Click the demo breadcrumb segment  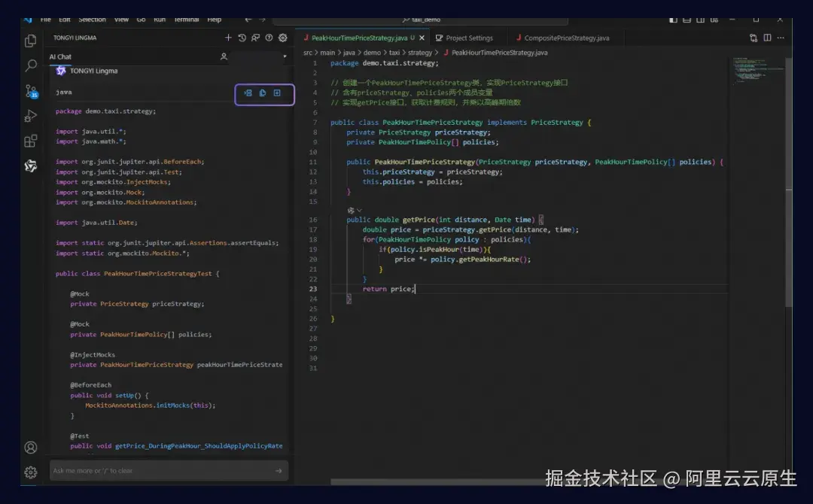372,53
